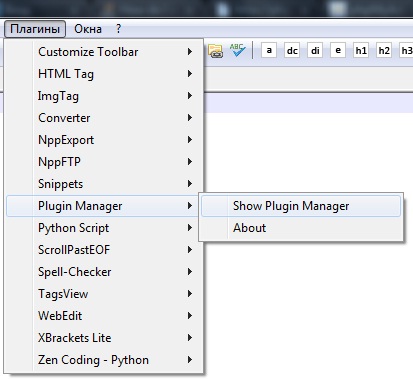This screenshot has height=379, width=413.
Task: Choose About in Plugin Manager submenu
Action: click(x=301, y=228)
